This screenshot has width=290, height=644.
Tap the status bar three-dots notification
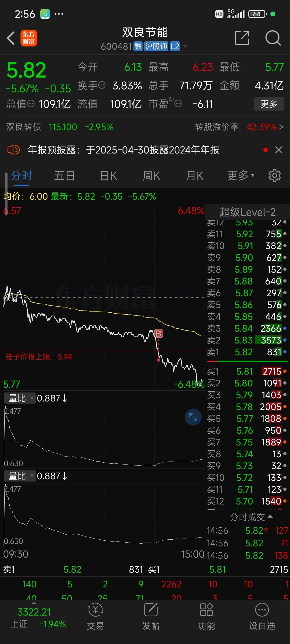(x=59, y=14)
